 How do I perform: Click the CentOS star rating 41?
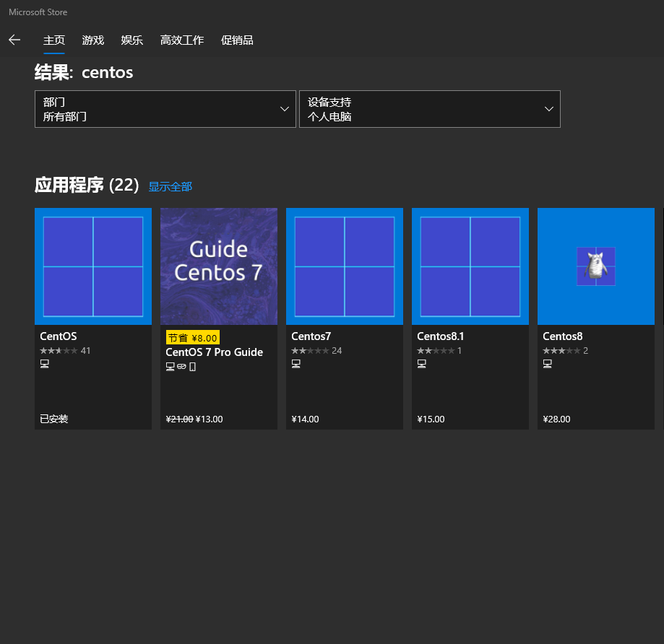click(x=65, y=351)
